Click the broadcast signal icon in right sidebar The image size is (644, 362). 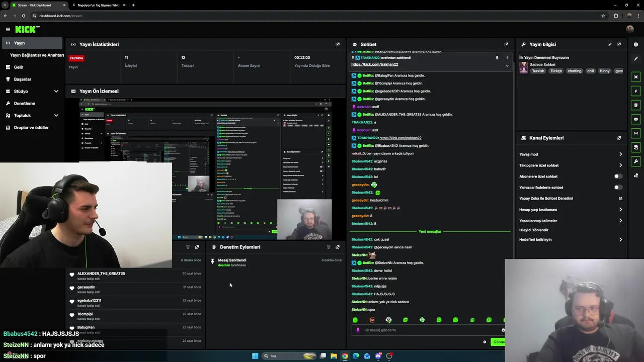pos(636,133)
